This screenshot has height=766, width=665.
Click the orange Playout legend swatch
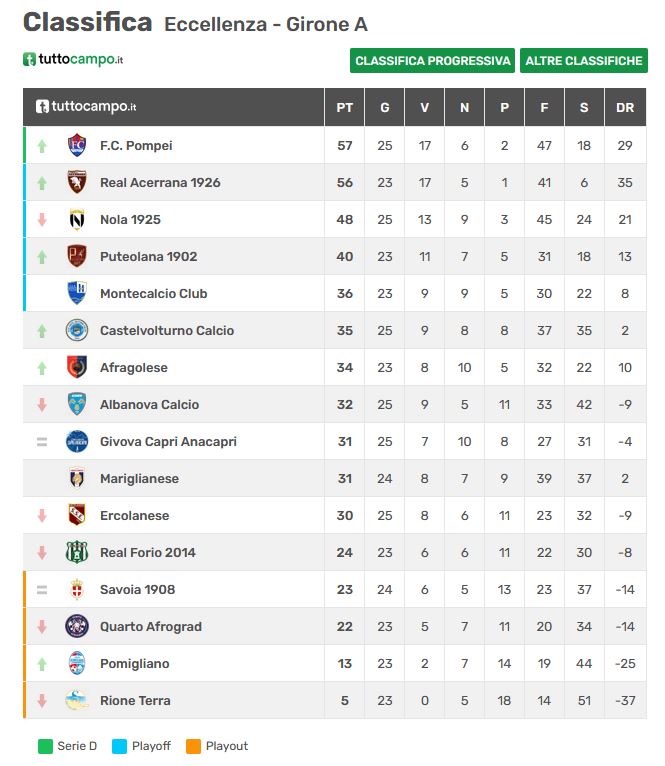click(193, 746)
